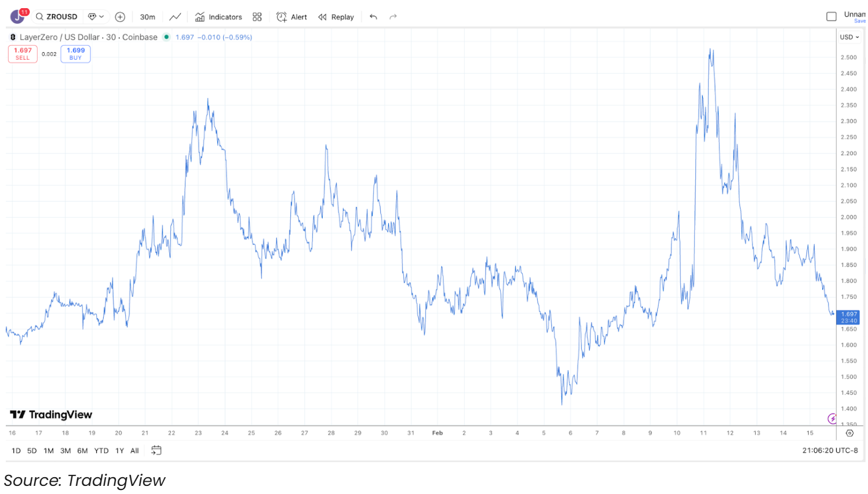
Task: Switch to the 1Y range tab
Action: point(119,450)
